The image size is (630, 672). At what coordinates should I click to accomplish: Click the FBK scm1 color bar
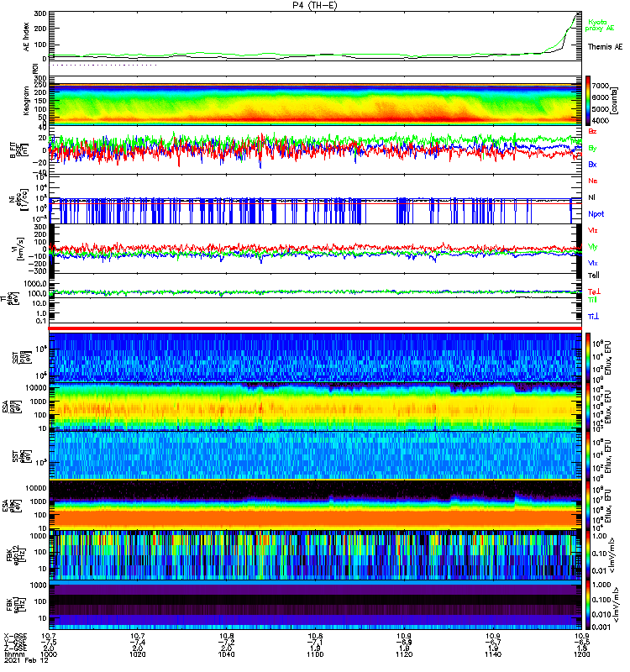pyautogui.click(x=588, y=605)
